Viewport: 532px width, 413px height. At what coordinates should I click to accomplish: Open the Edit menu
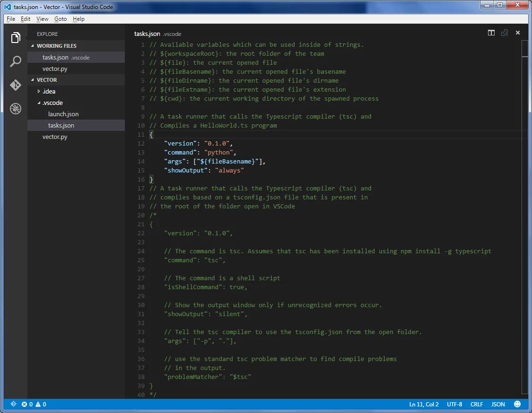click(x=26, y=19)
